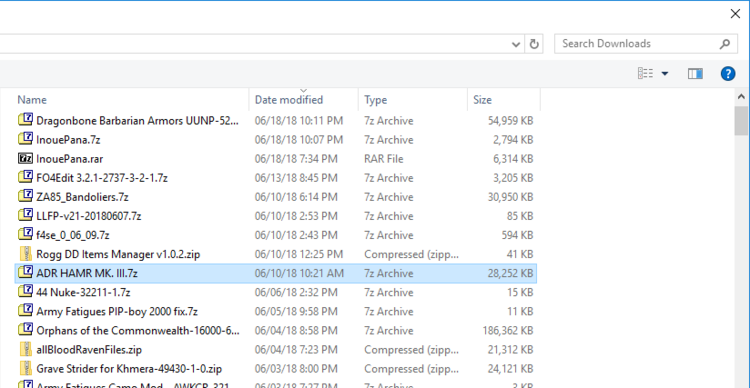This screenshot has width=750, height=388.
Task: Select LLFP-v21-20180607.7z file name
Action: pyautogui.click(x=88, y=216)
